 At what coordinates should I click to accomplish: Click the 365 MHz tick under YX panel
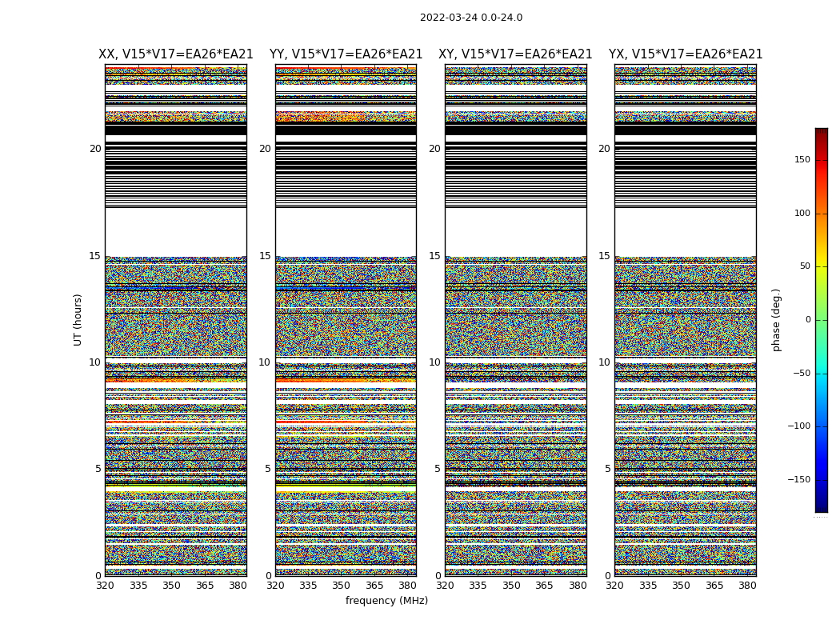(714, 586)
